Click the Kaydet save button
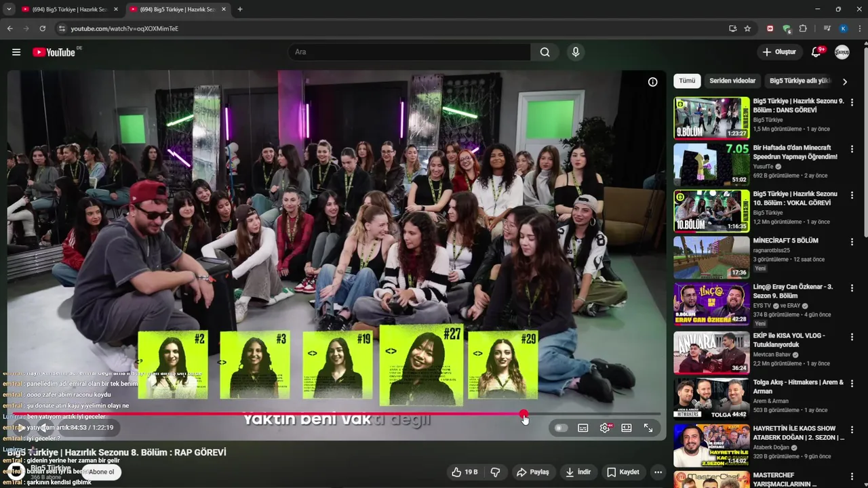 [x=623, y=472]
